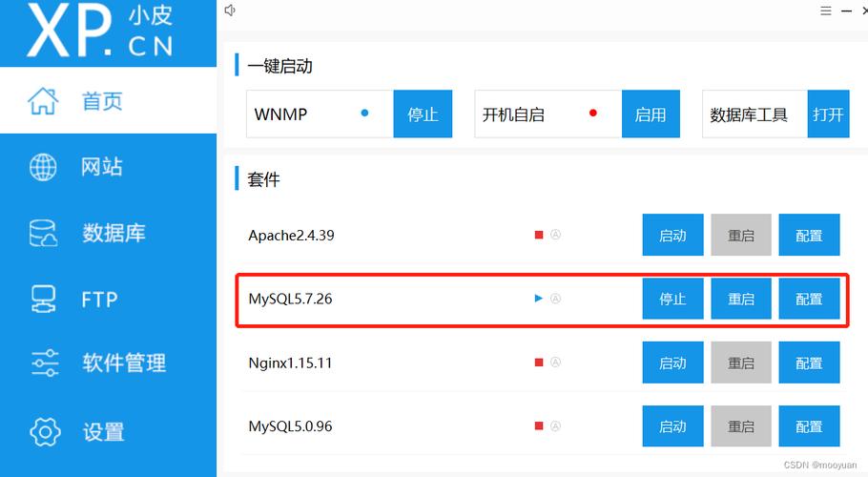Click the Nginx1.15.11 text
This screenshot has height=477, width=868.
[x=290, y=363]
